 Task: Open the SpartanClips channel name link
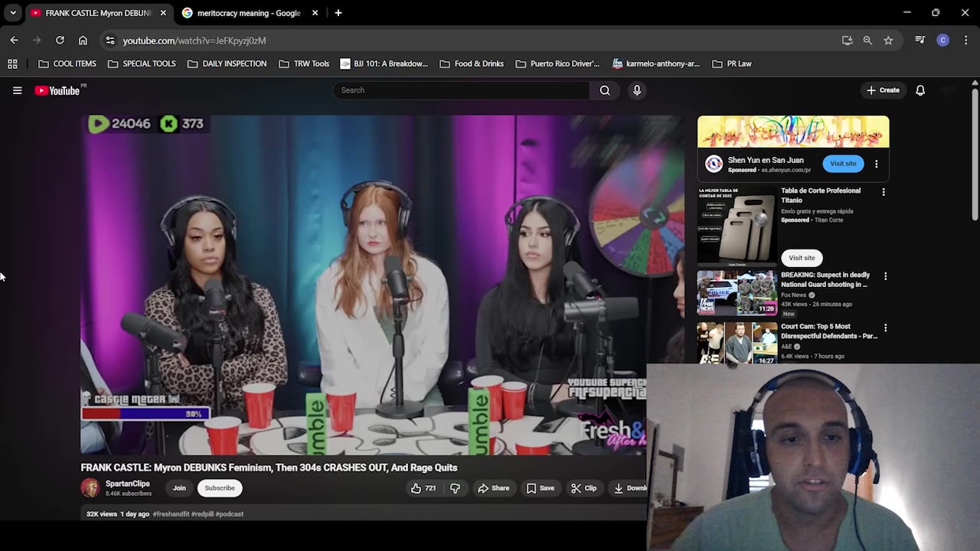128,484
